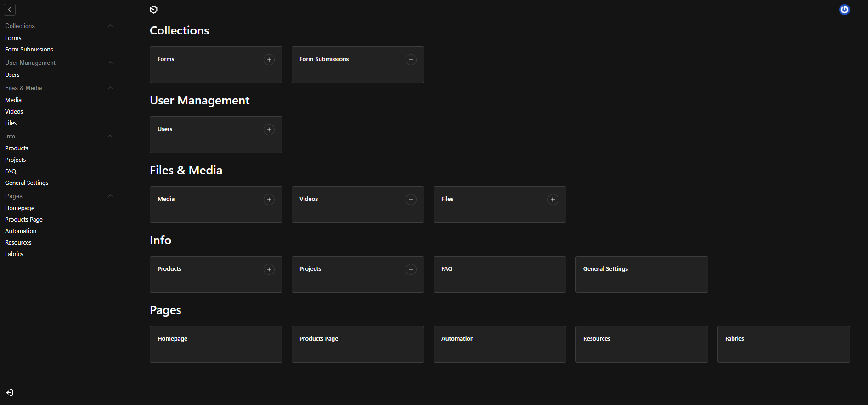Open Files in the sidebar
868x405 pixels.
(x=11, y=123)
